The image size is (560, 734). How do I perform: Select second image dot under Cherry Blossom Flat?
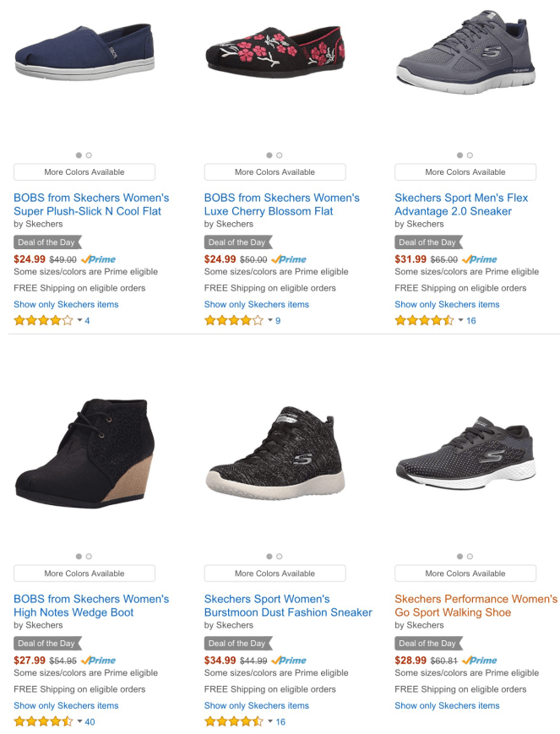coord(280,155)
